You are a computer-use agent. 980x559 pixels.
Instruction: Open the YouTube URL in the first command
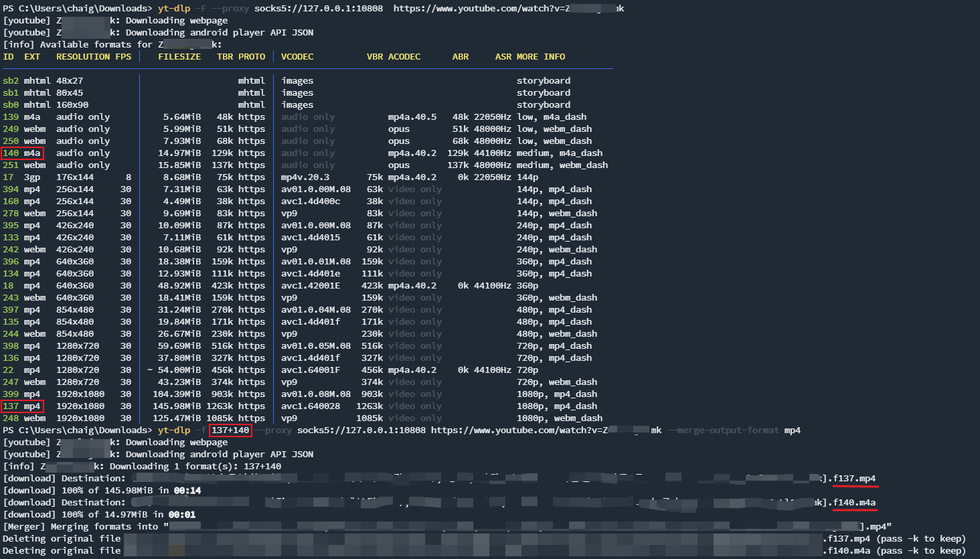509,9
